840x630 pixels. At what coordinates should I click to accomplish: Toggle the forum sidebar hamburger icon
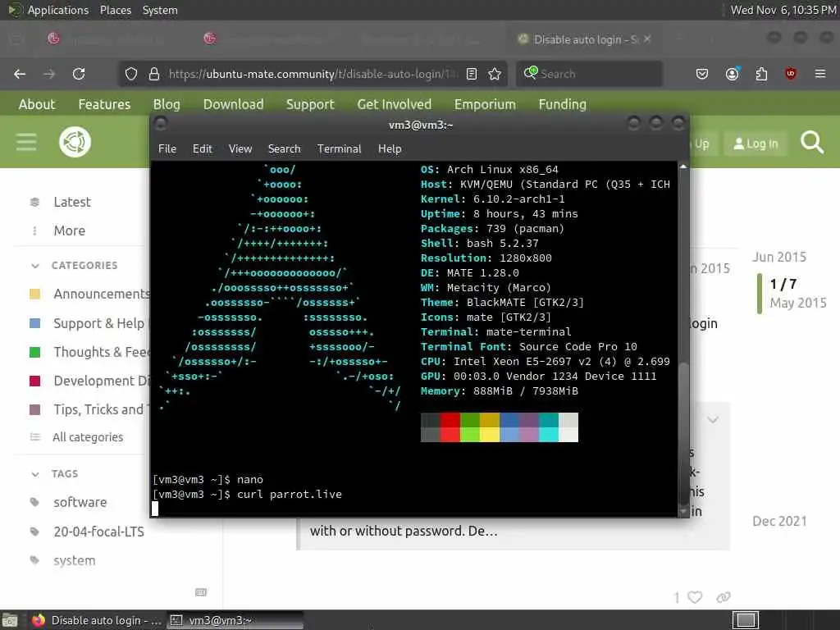click(26, 143)
